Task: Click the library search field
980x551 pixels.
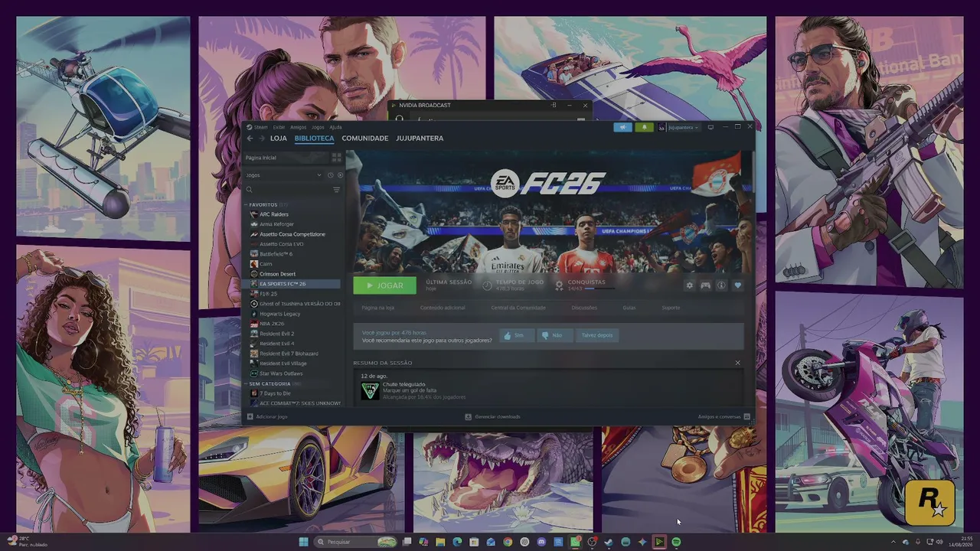Action: [x=289, y=190]
